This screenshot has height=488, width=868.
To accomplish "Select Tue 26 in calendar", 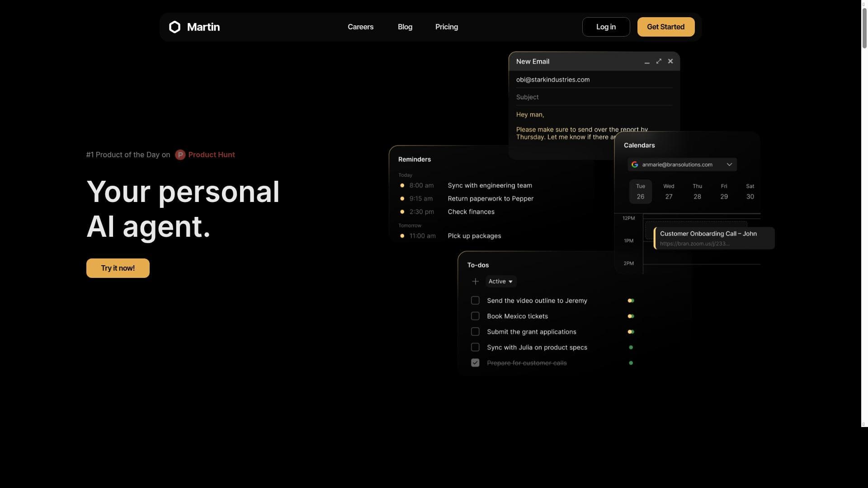I will tap(640, 192).
